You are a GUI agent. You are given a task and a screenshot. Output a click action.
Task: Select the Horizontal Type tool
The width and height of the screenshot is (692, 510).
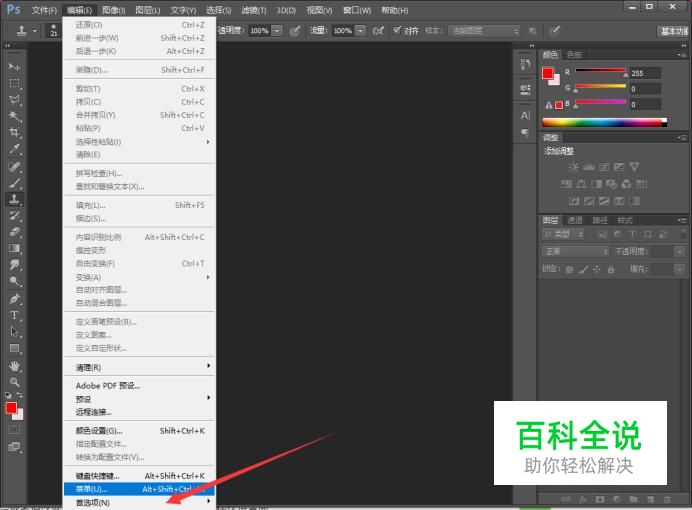[14, 315]
